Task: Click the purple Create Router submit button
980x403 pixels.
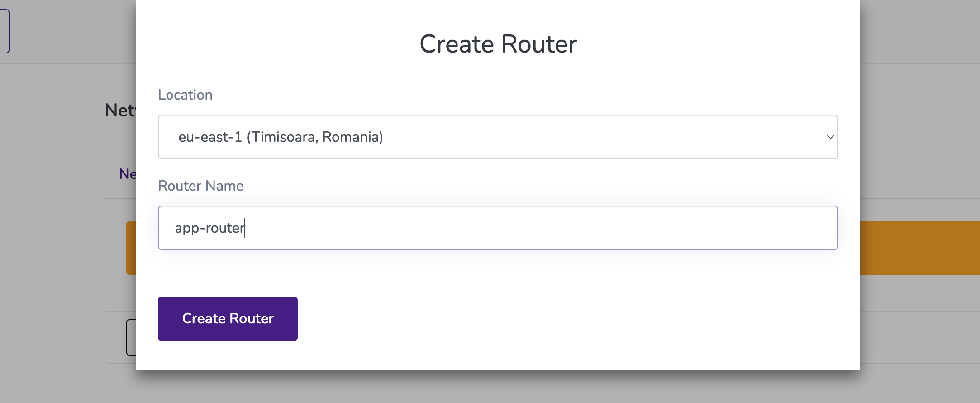Action: coord(227,318)
